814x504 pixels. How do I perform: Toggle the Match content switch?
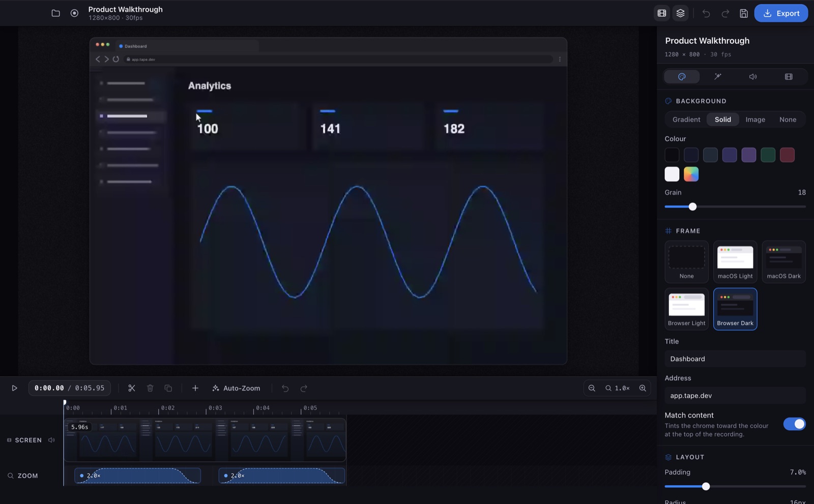coord(794,424)
